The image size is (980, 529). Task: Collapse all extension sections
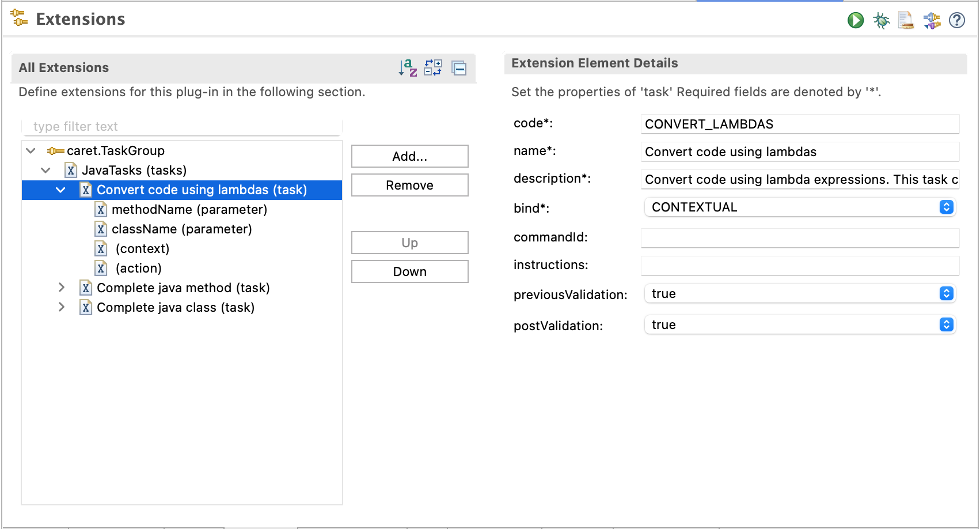[x=459, y=68]
